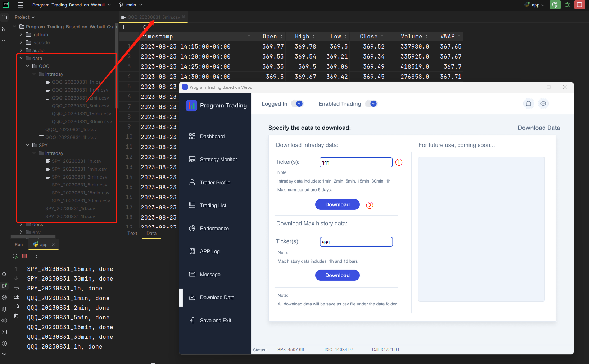Click the Trading List icon
589x364 pixels.
192,205
